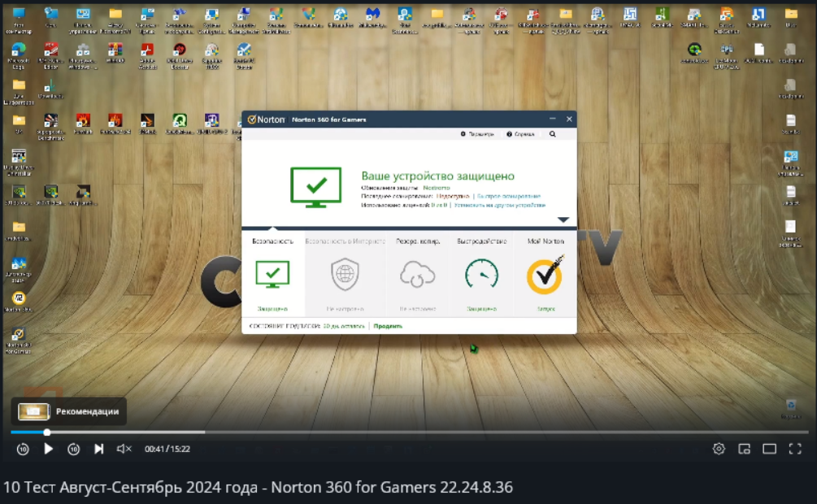Open Adobe Reader desktop shortcut
The image size is (817, 504).
click(x=147, y=56)
